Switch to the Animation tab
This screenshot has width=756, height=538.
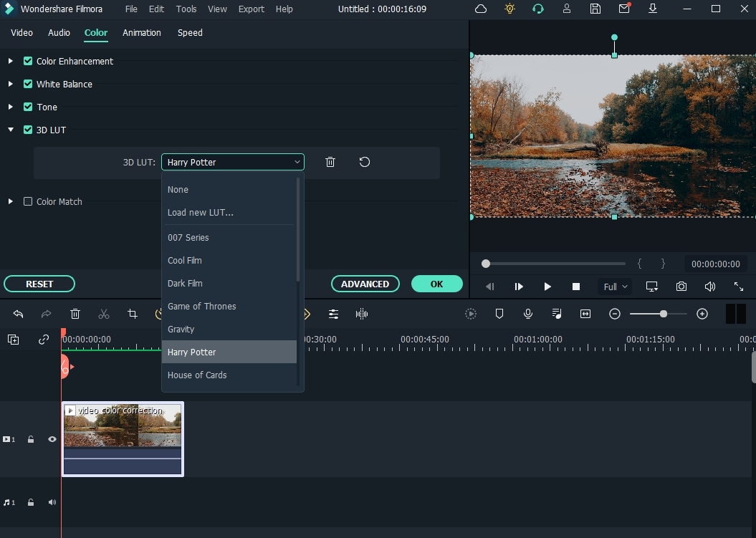coord(141,33)
